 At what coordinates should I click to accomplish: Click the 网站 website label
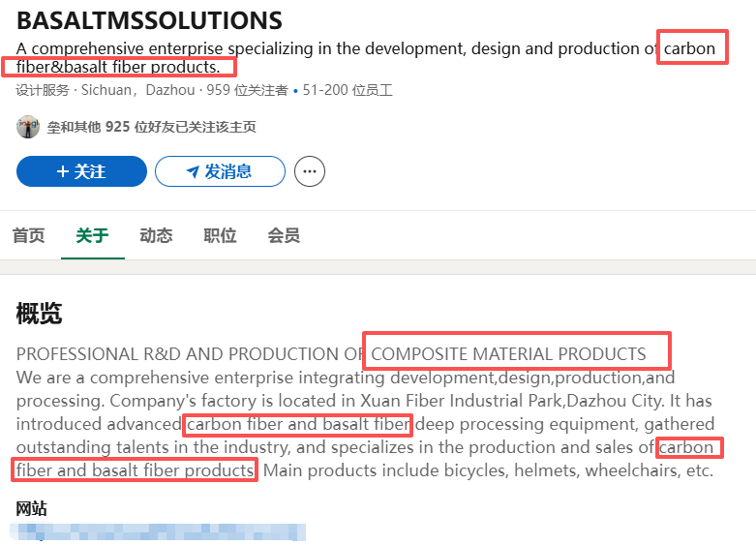pos(31,508)
